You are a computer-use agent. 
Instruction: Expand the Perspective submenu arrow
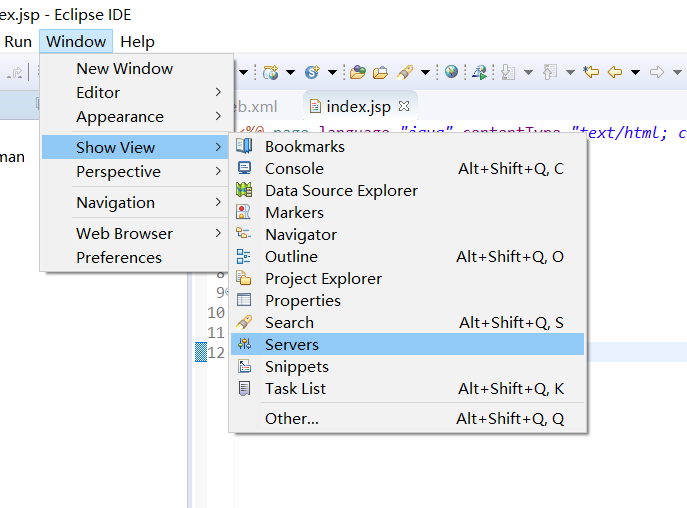218,171
